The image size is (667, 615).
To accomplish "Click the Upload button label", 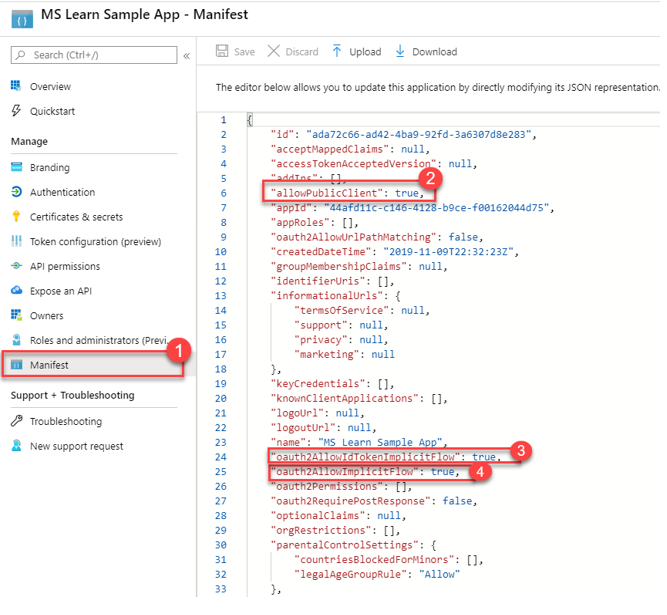I will pos(365,52).
